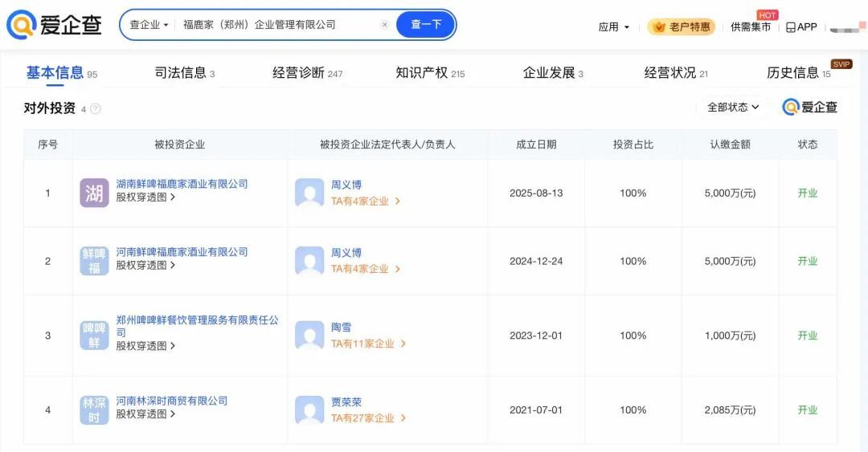Click the 林深时 company logo icon
This screenshot has width=868, height=452.
(x=94, y=409)
